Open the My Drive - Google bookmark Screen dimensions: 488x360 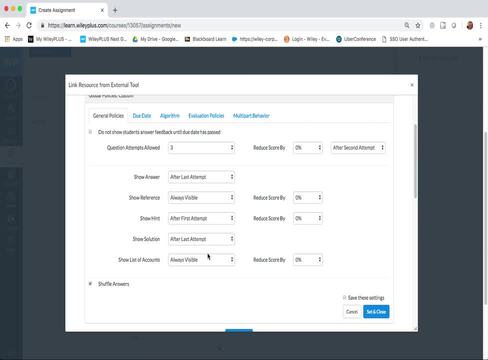pyautogui.click(x=156, y=39)
